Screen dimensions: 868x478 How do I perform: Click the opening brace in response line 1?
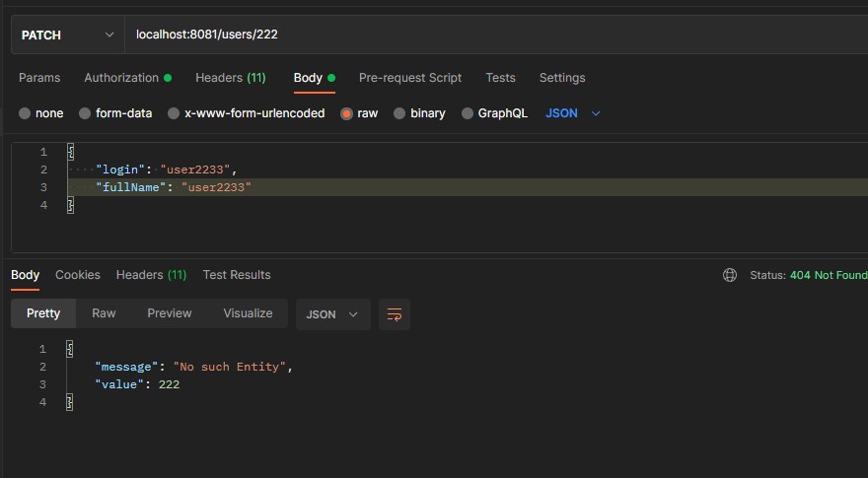click(70, 349)
